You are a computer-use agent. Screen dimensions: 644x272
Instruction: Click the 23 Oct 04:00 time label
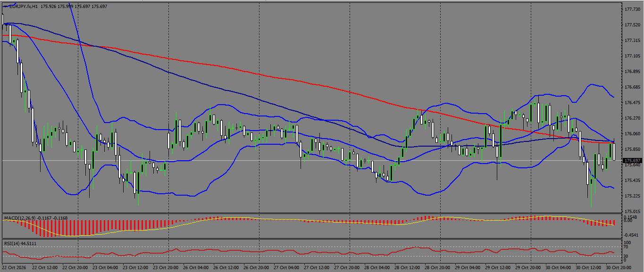pos(106,267)
